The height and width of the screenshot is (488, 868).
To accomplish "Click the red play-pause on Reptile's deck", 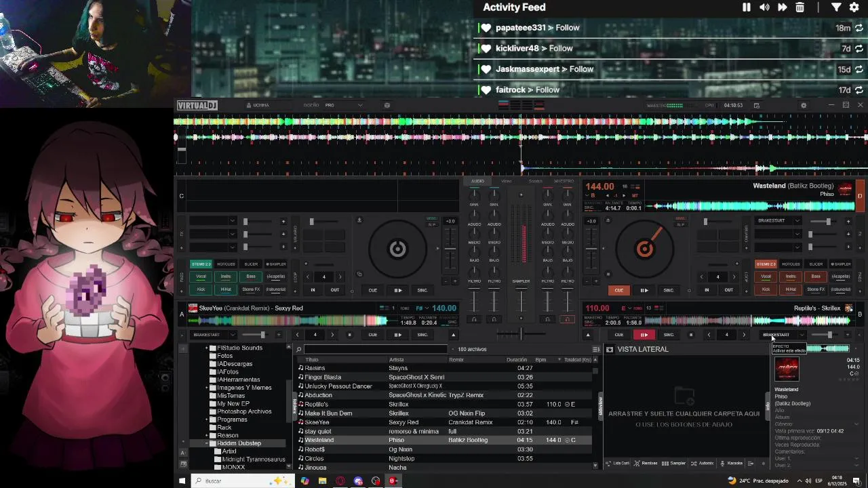I will click(644, 334).
